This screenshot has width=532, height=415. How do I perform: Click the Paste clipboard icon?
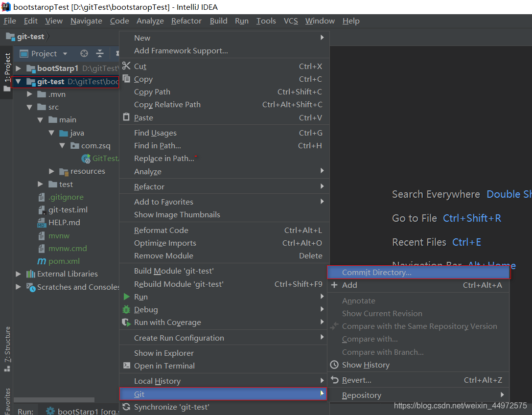[x=126, y=117]
